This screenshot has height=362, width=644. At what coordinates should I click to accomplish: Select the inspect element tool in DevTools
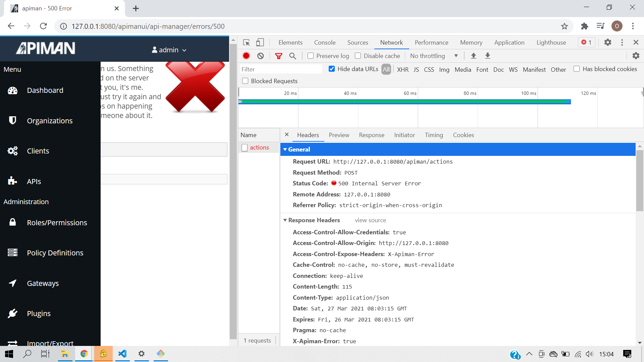click(x=247, y=43)
